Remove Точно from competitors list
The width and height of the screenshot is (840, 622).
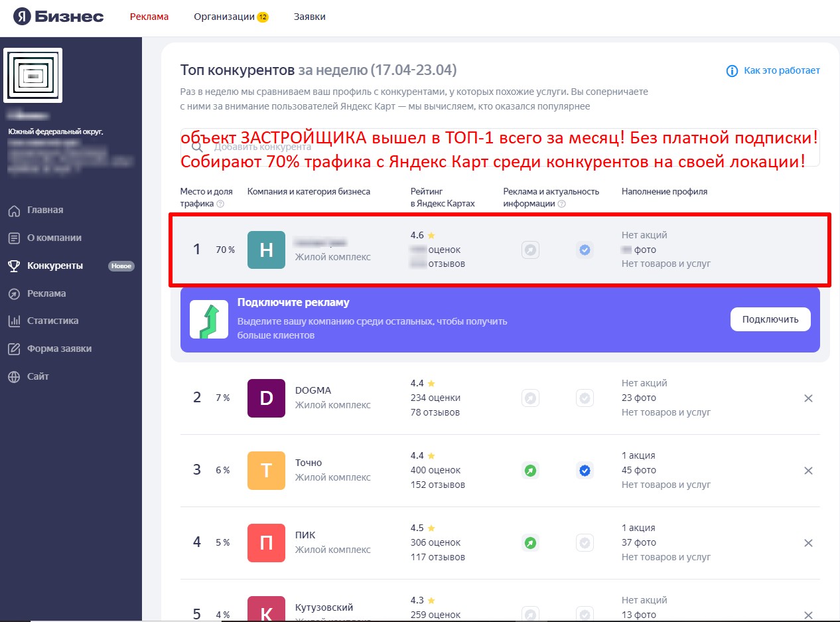point(808,471)
